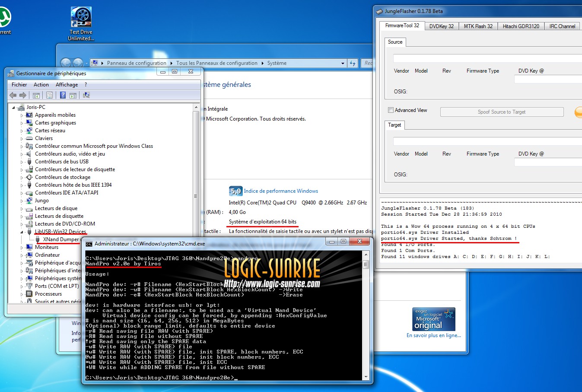Screen dimensions: 582x392
Task: Click cmd window vertical scrollbar
Action: coord(366,316)
